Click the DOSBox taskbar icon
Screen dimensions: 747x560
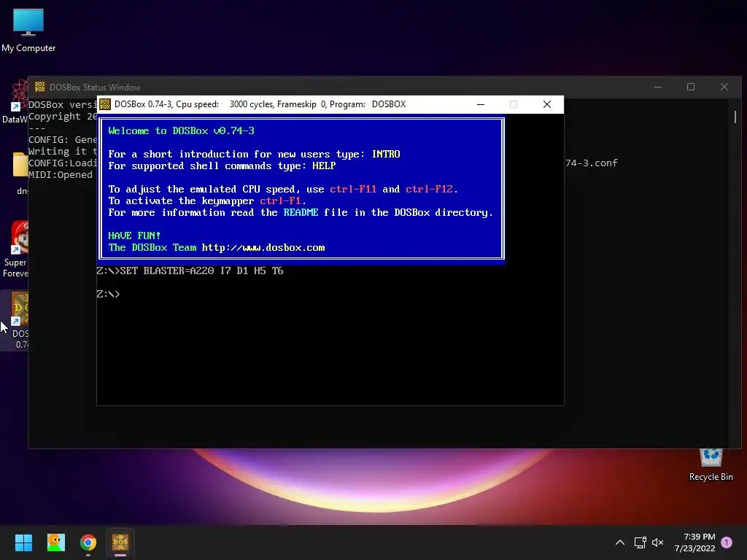[120, 542]
